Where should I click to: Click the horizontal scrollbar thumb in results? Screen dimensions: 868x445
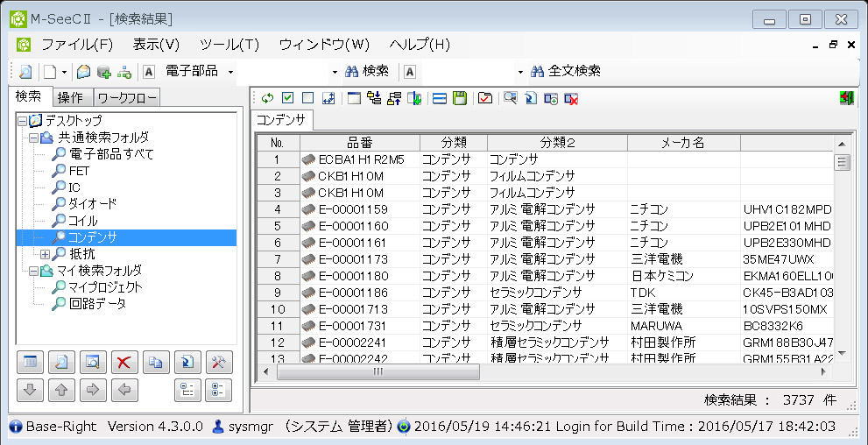click(378, 371)
